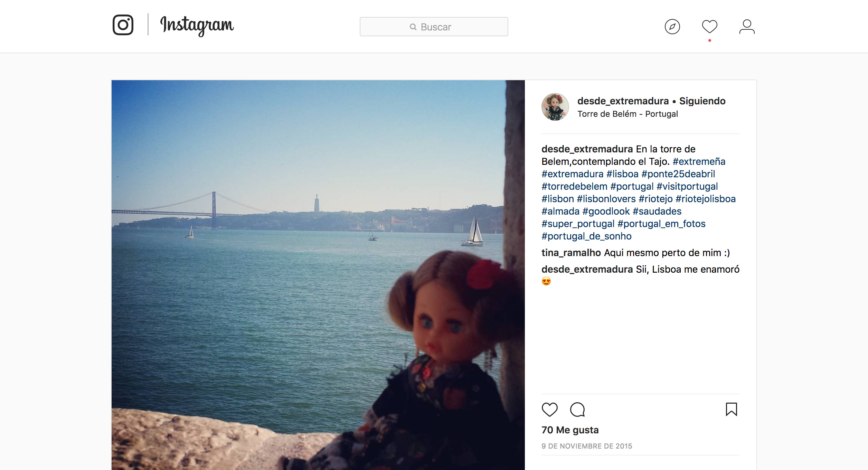Open the #lisbonlovers hashtag
Screen dimensions: 868x470
click(607, 199)
